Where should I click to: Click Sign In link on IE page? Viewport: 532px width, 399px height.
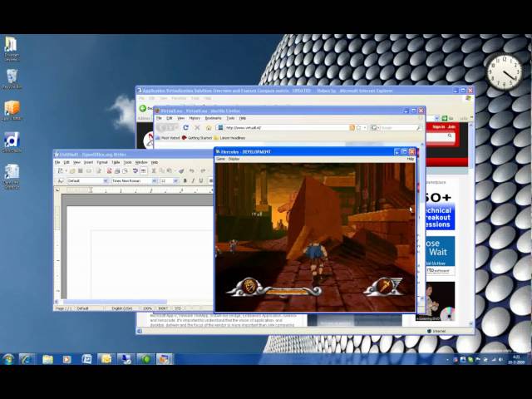point(438,127)
